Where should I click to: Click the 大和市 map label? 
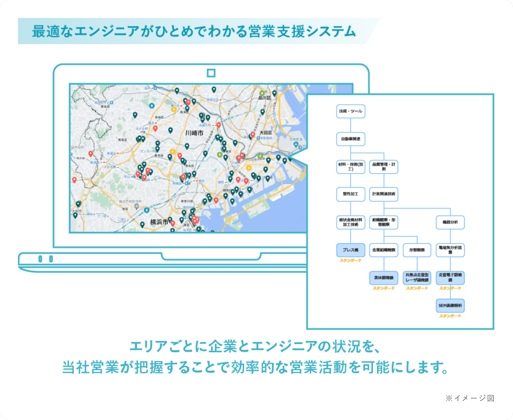[x=77, y=211]
